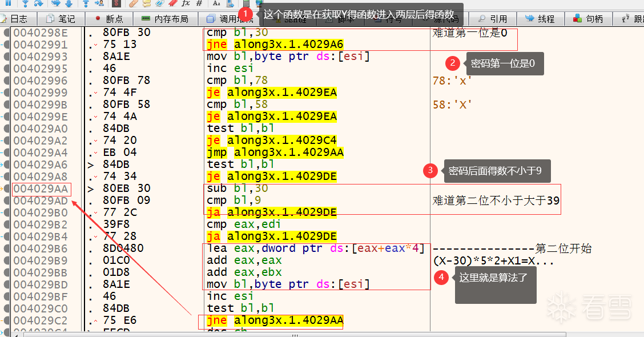Open the Functions fx icon

pyautogui.click(x=186, y=3)
